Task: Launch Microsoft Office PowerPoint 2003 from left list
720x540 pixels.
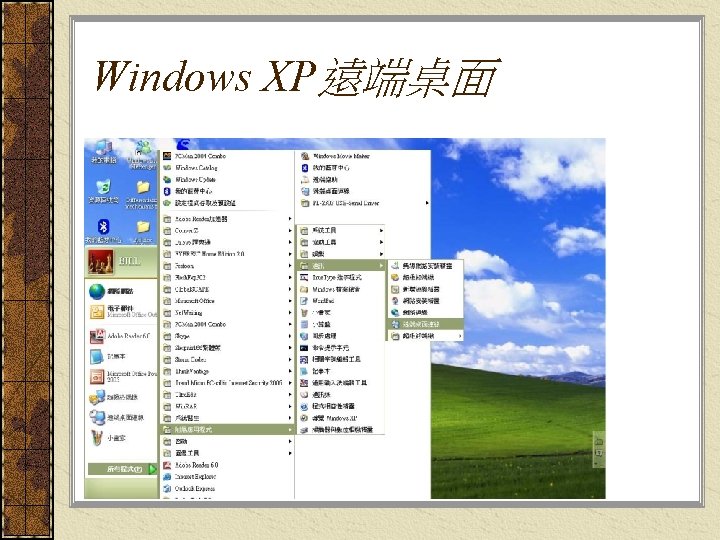Action: pyautogui.click(x=123, y=377)
